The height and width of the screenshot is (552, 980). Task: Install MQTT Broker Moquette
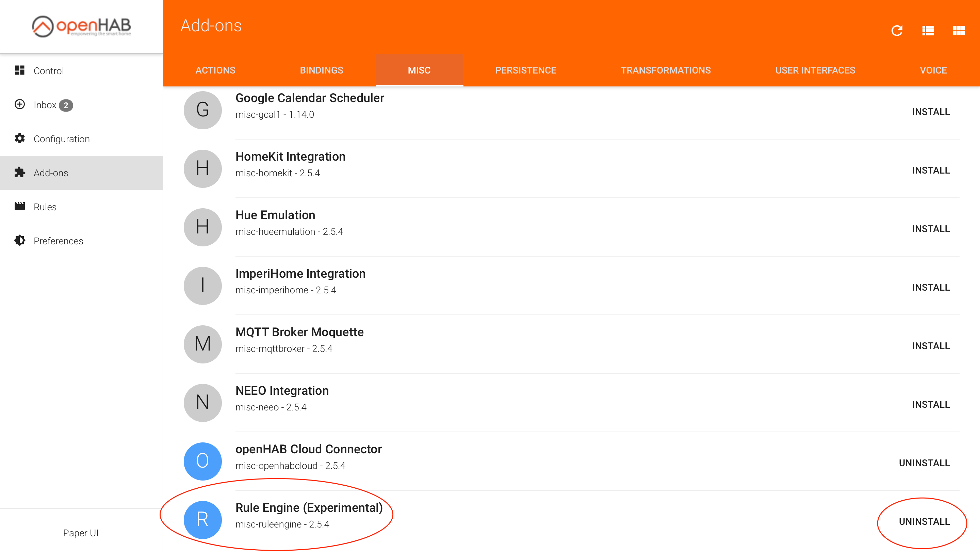(931, 346)
